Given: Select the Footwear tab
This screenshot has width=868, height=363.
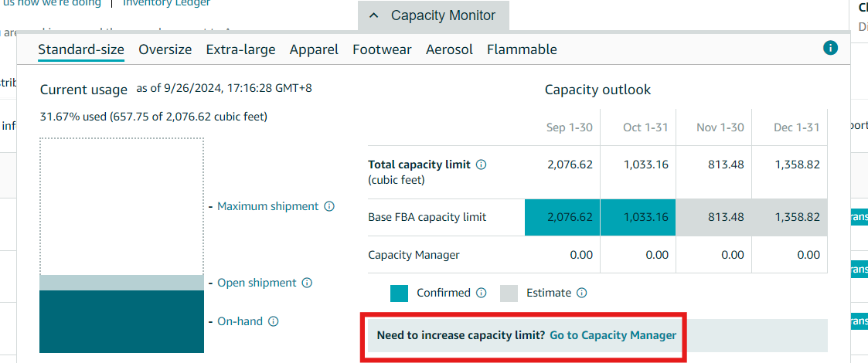Looking at the screenshot, I should (x=382, y=49).
